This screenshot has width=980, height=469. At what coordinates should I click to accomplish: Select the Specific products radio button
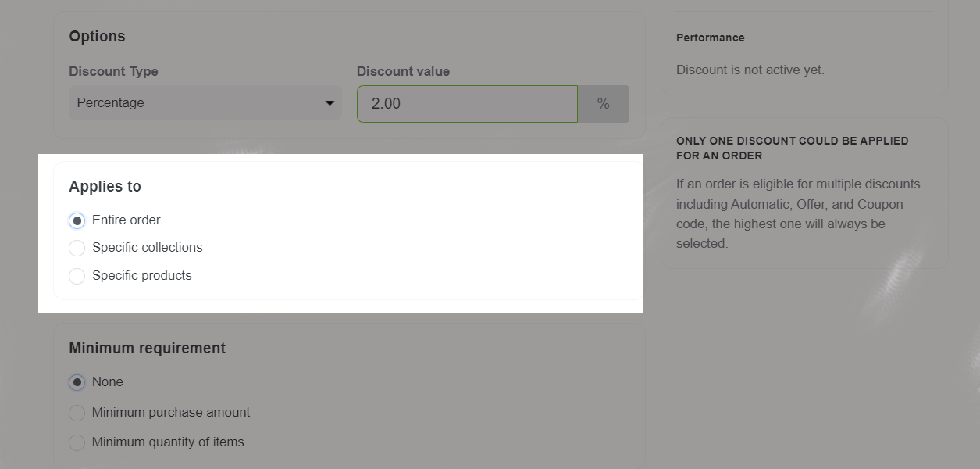(77, 276)
